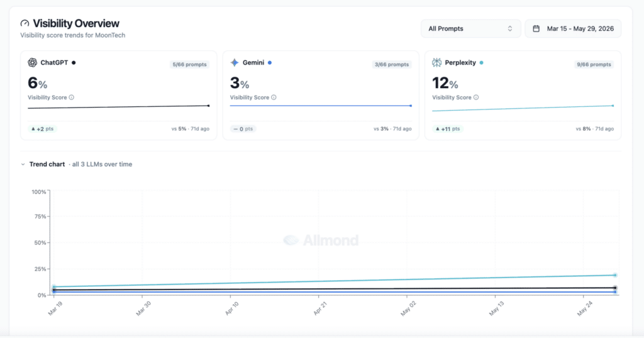Screen dimensions: 644x338
Task: Click the 'vs 3% · 71d ago' text
Action: pos(392,128)
